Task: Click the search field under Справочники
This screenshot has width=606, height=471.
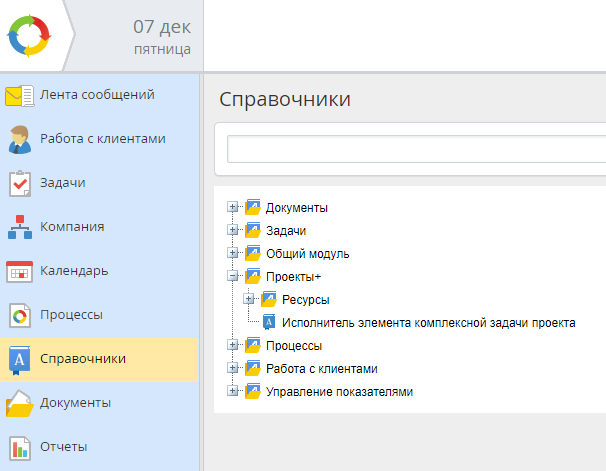Action: coord(415,150)
